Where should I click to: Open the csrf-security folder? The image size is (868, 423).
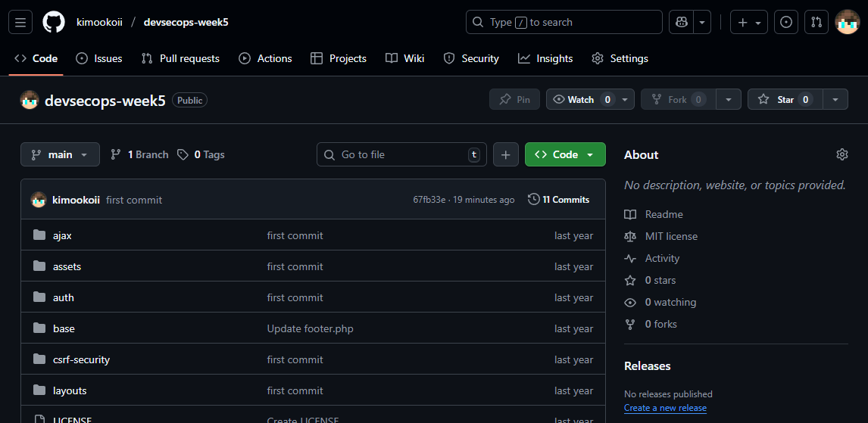pos(81,359)
